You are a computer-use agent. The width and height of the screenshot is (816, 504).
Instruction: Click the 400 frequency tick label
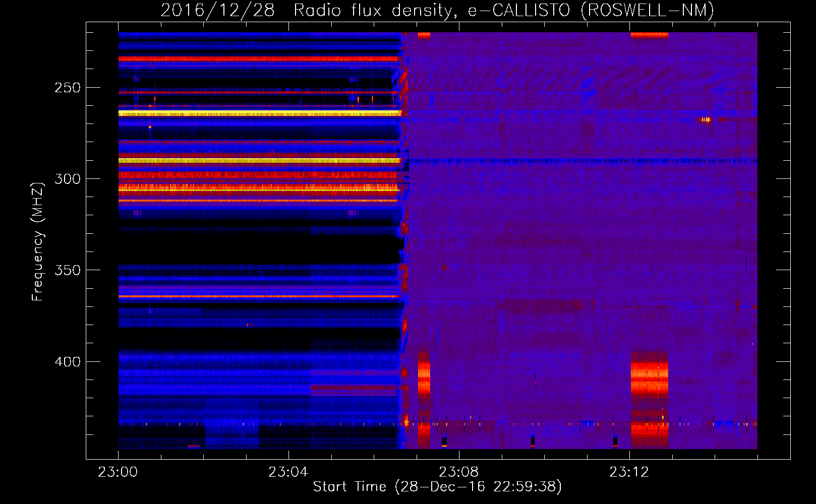click(68, 362)
